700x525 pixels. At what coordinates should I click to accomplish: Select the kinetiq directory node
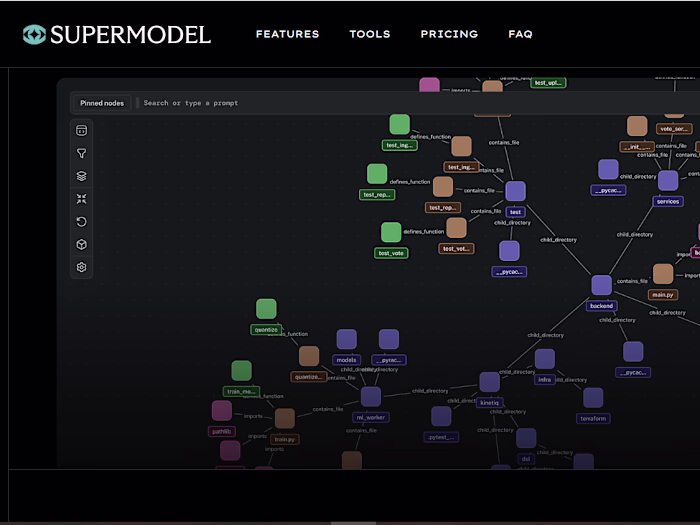point(489,382)
